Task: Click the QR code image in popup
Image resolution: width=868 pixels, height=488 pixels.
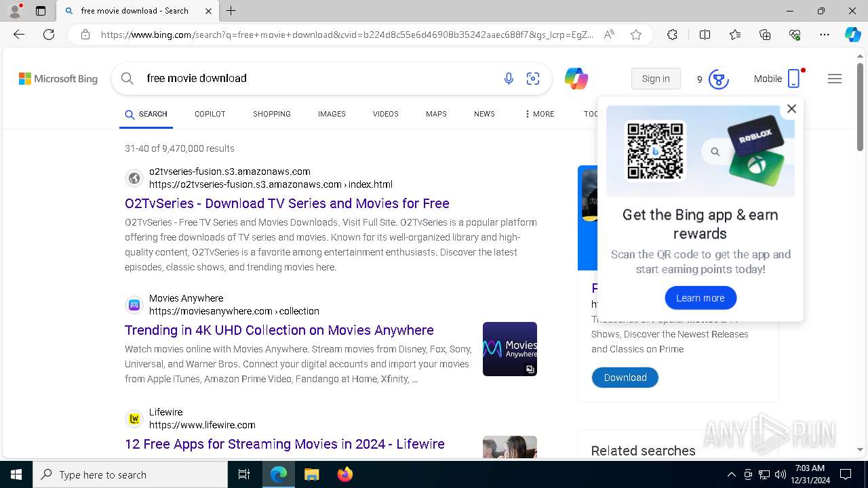Action: click(x=654, y=151)
